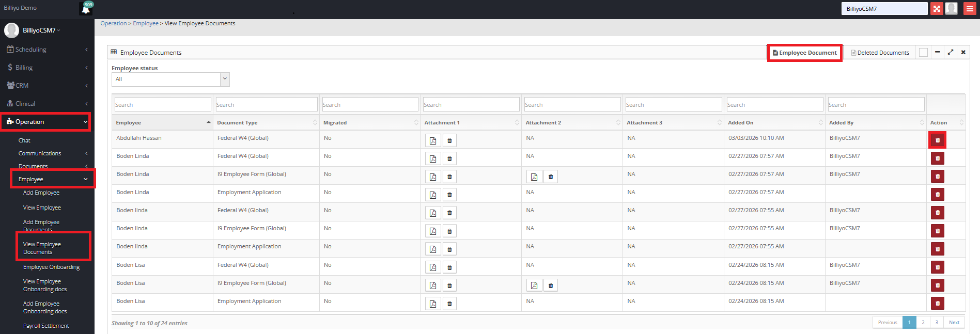Screen dimensions: 980x334
Task: Expand the Scheduling sidebar menu
Action: [47, 50]
